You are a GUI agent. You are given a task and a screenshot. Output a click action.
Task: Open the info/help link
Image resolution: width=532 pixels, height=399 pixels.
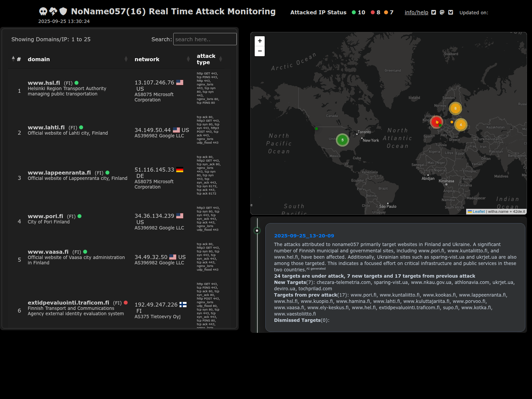click(416, 12)
